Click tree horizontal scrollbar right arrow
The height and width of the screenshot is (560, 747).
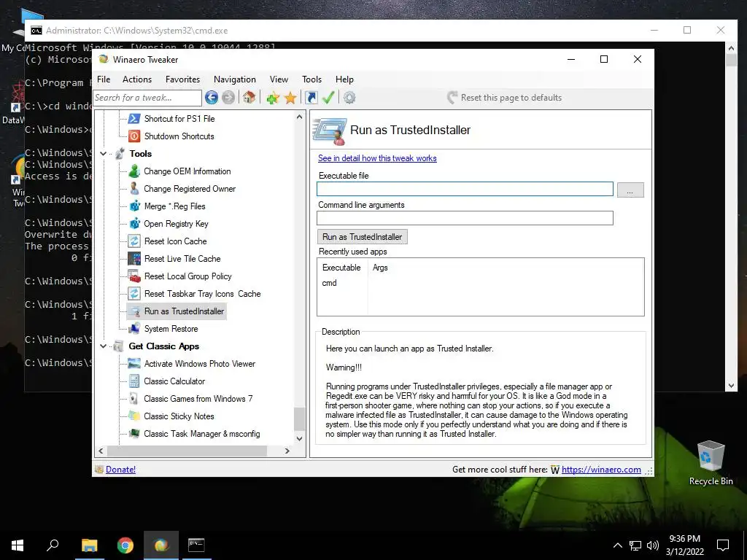point(287,451)
